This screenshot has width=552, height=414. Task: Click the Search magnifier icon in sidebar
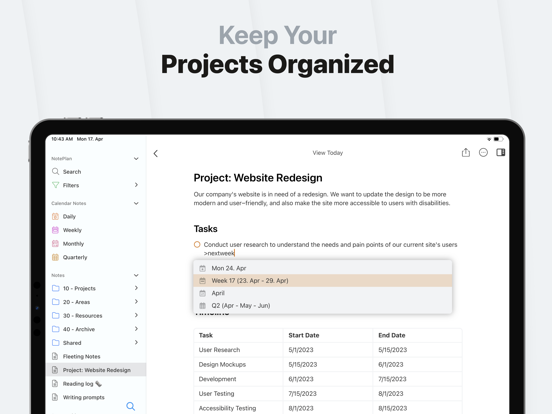55,171
